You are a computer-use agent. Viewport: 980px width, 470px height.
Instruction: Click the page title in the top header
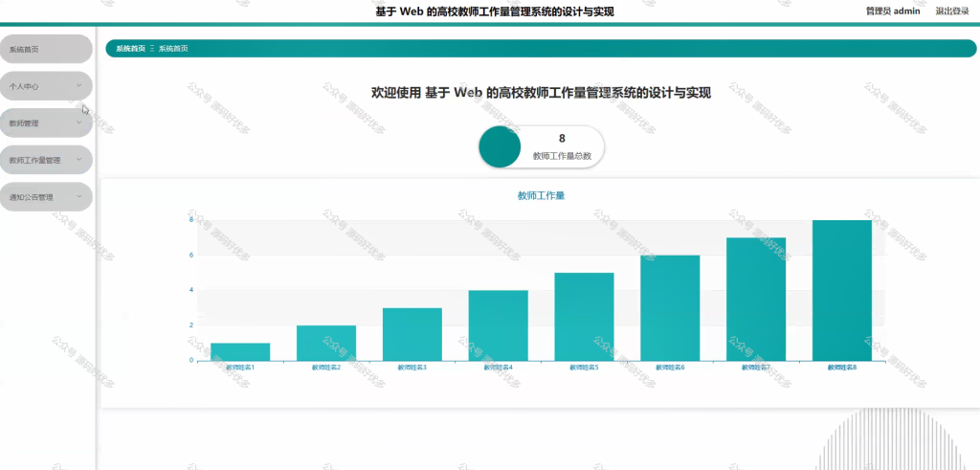tap(495, 11)
